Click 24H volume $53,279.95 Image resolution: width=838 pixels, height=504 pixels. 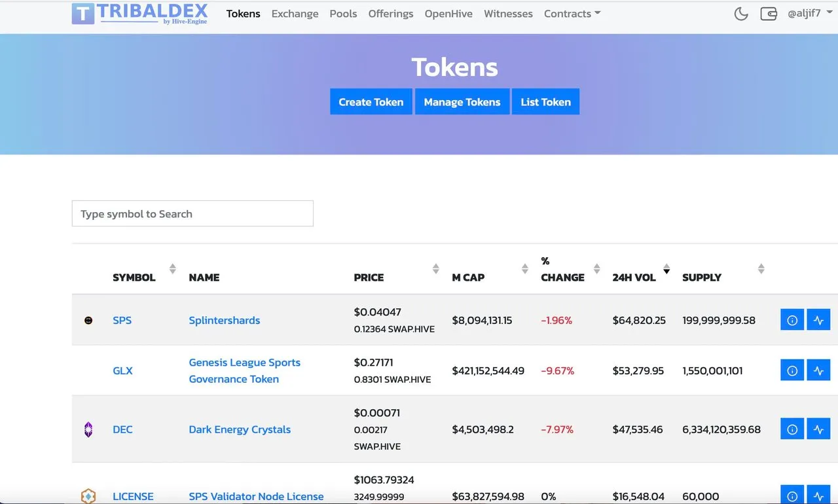pos(638,370)
